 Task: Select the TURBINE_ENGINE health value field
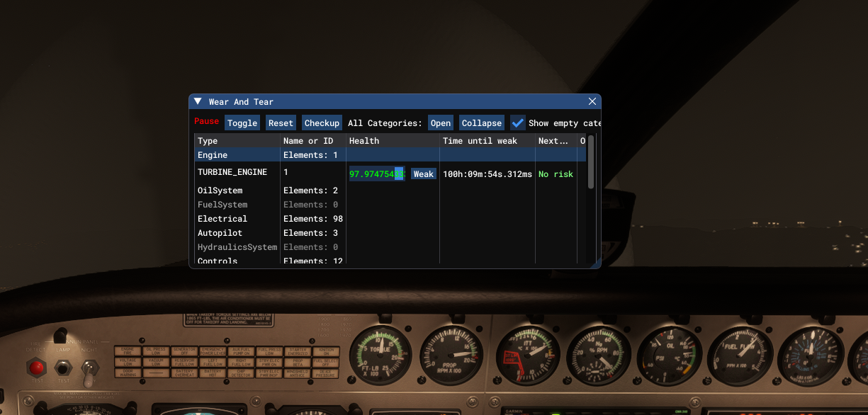point(376,174)
